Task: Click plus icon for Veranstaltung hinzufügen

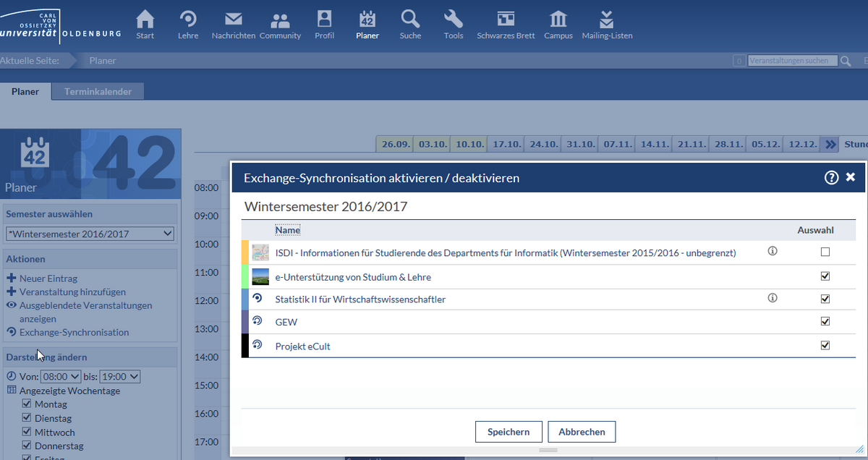Action: click(x=11, y=292)
